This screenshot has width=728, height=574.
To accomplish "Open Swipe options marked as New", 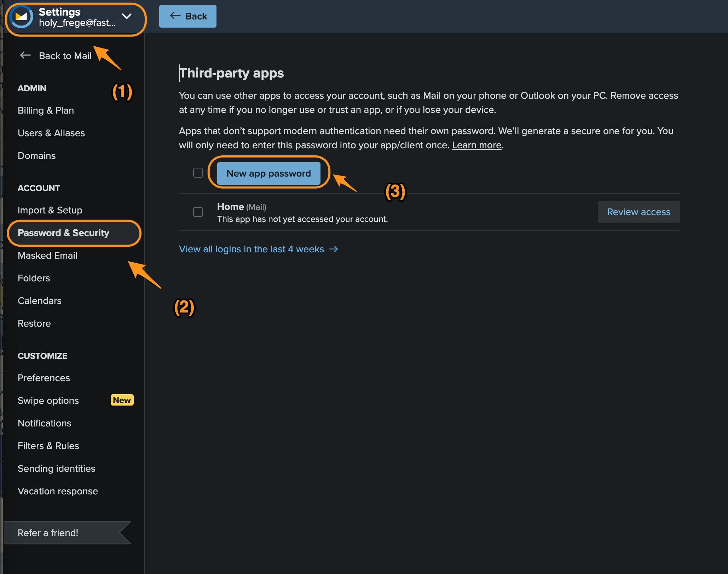I will pos(48,400).
